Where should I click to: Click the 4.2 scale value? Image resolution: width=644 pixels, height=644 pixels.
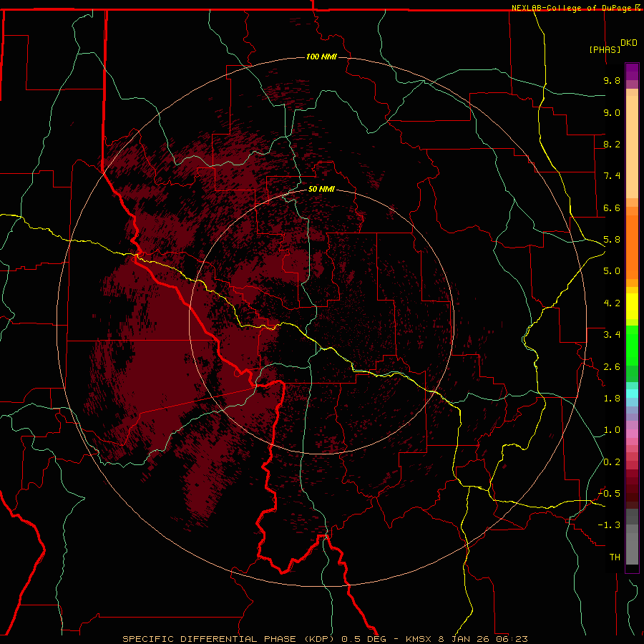(x=612, y=303)
